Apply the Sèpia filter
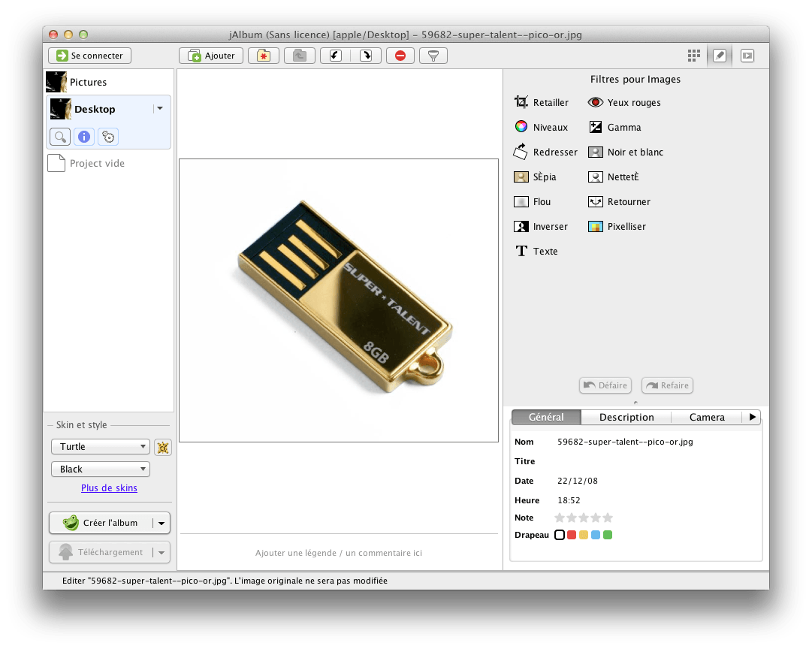 (x=535, y=177)
